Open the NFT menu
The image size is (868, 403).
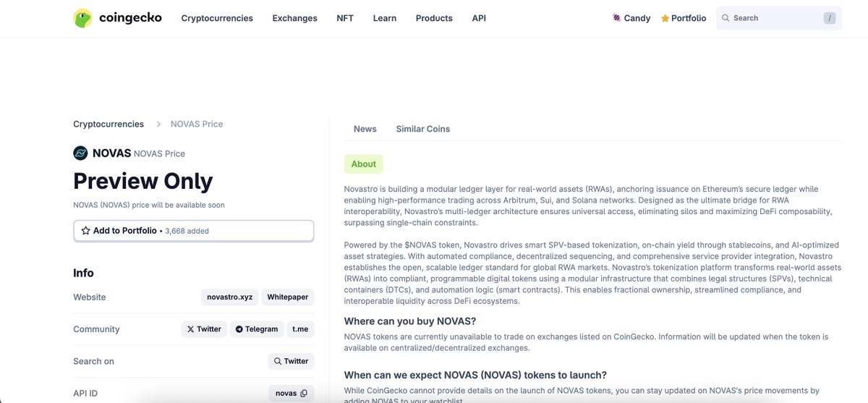[x=345, y=18]
